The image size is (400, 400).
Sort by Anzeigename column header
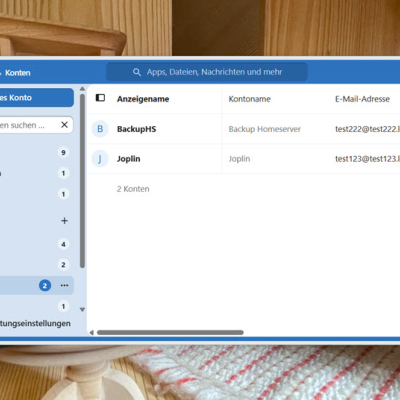143,99
